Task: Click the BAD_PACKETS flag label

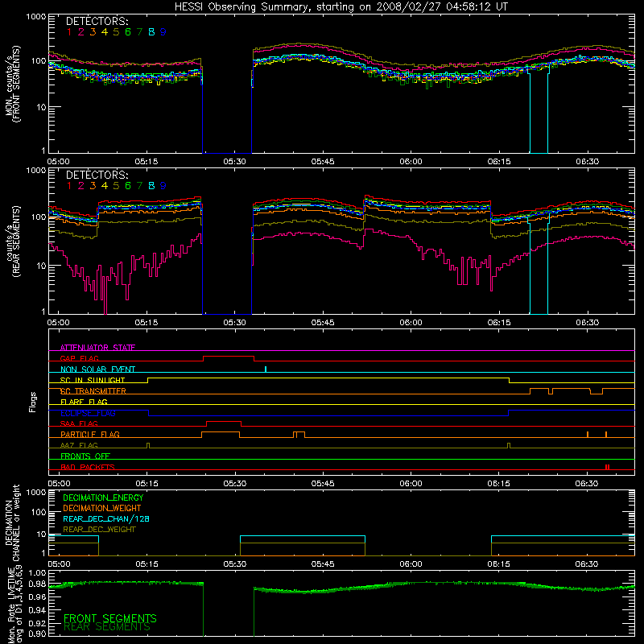Action: pyautogui.click(x=88, y=467)
